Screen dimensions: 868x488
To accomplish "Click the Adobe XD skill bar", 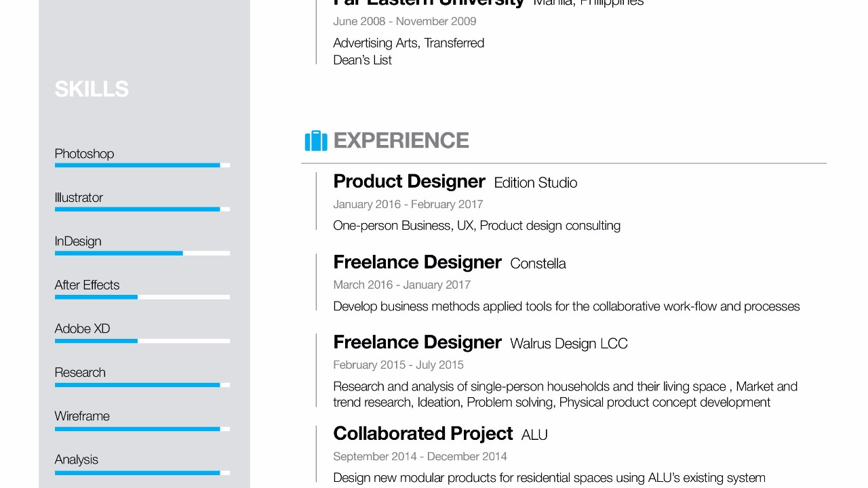I will [142, 341].
